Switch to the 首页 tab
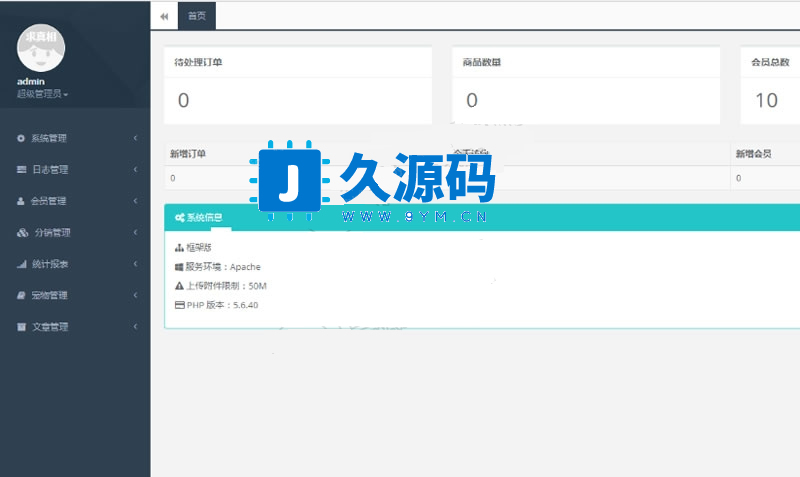 (197, 16)
